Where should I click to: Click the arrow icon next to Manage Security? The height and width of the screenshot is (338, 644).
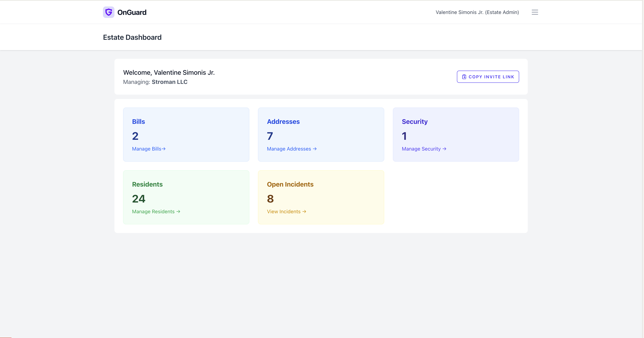click(445, 149)
